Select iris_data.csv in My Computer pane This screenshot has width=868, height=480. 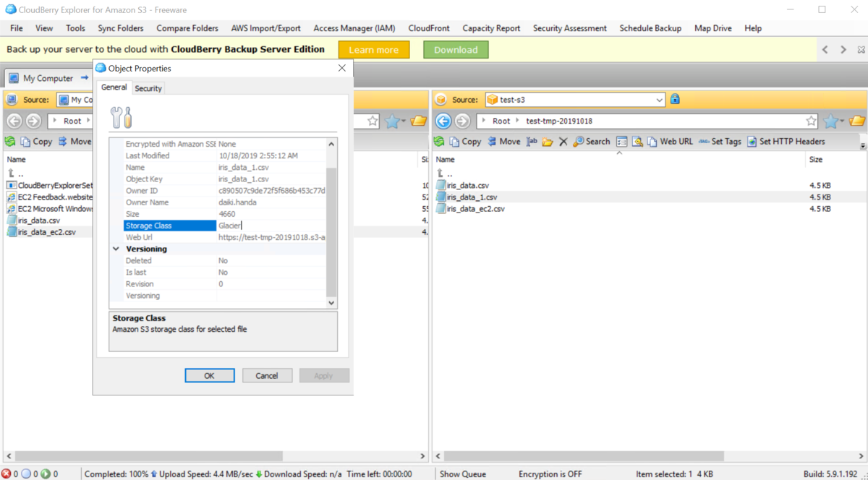33,220
